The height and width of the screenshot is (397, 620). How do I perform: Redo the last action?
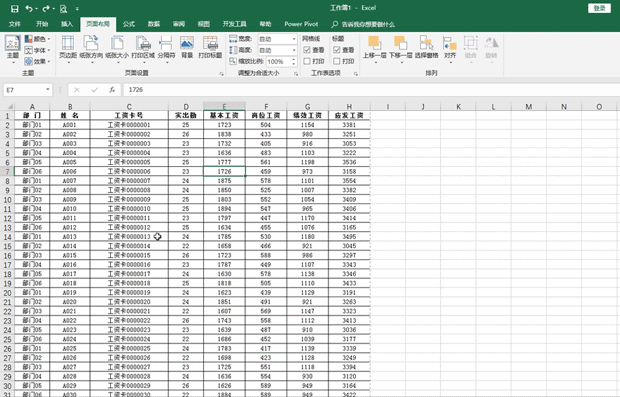[x=46, y=8]
